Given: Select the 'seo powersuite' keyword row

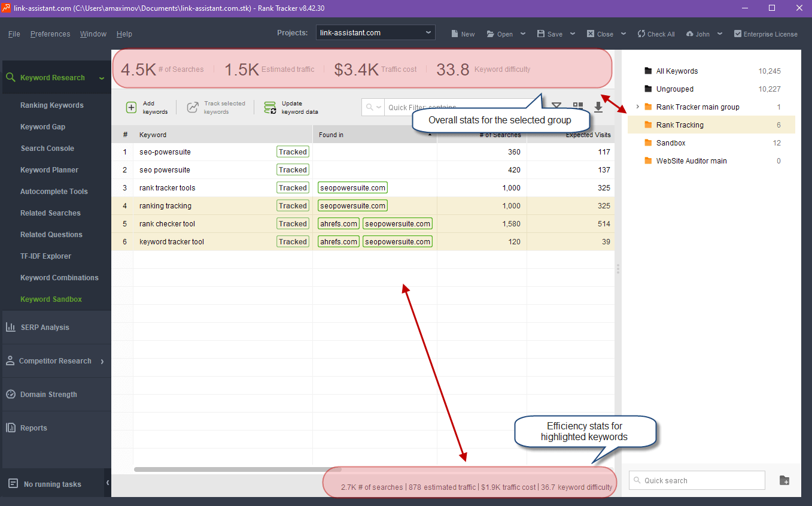Looking at the screenshot, I should (363, 170).
